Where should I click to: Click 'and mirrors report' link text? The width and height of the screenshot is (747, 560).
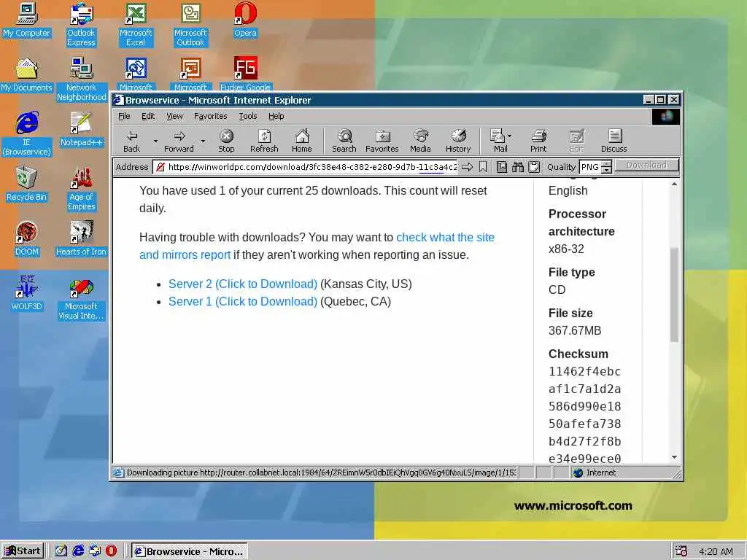185,254
